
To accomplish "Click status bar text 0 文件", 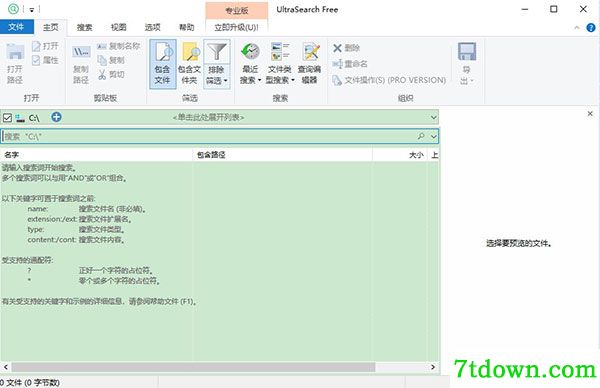I will 29,383.
